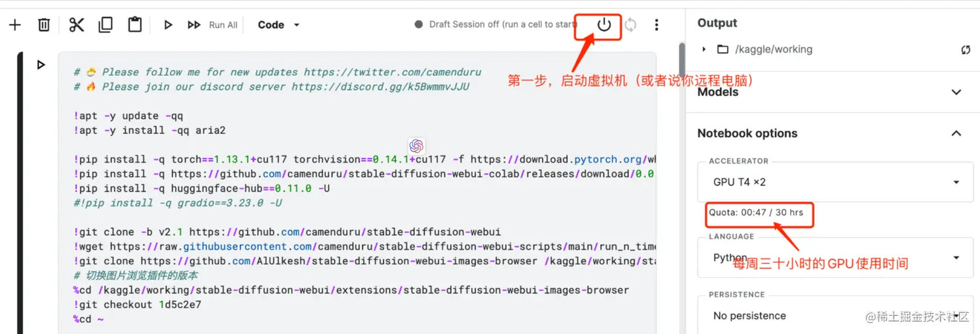Open the Persistence dropdown

[835, 315]
